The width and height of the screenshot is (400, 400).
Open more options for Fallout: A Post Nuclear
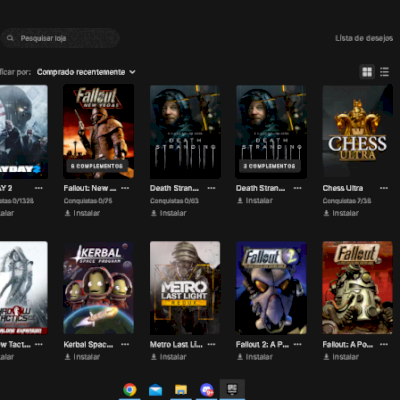coord(384,344)
